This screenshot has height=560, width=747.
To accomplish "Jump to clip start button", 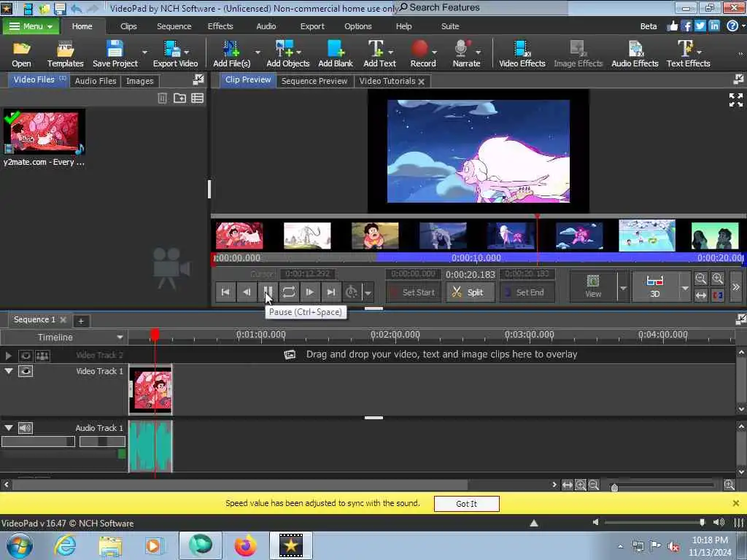I will pyautogui.click(x=226, y=292).
